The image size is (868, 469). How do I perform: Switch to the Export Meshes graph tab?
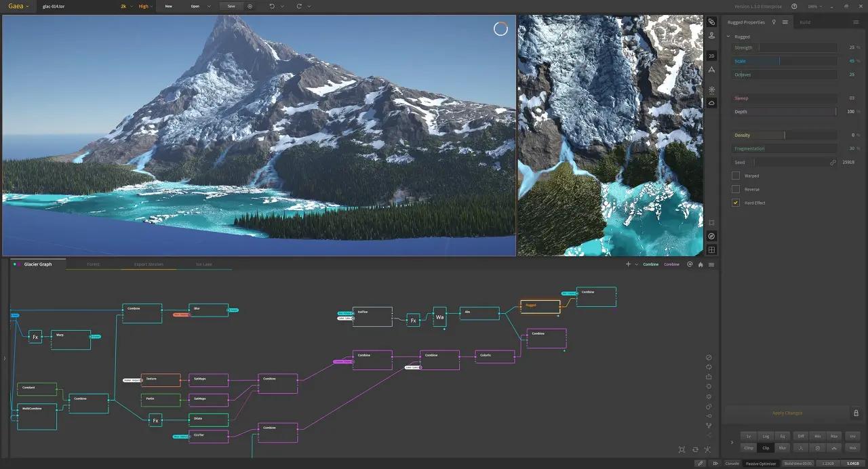coord(149,264)
